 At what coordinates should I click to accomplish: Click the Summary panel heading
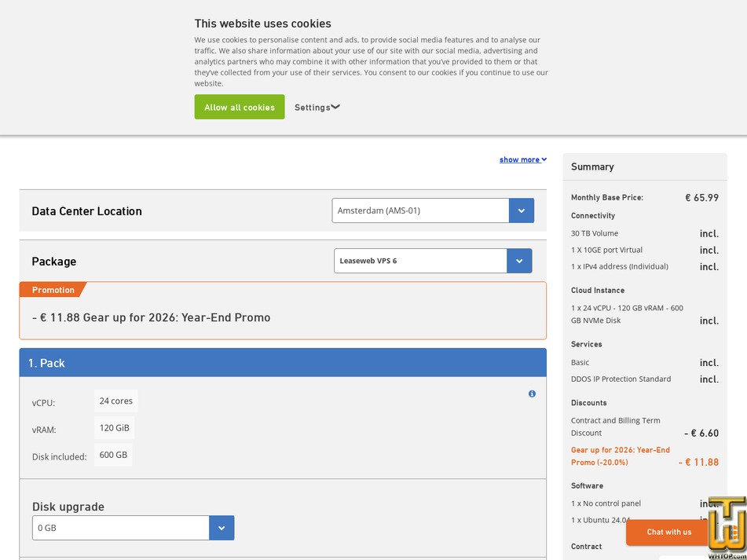pos(592,167)
